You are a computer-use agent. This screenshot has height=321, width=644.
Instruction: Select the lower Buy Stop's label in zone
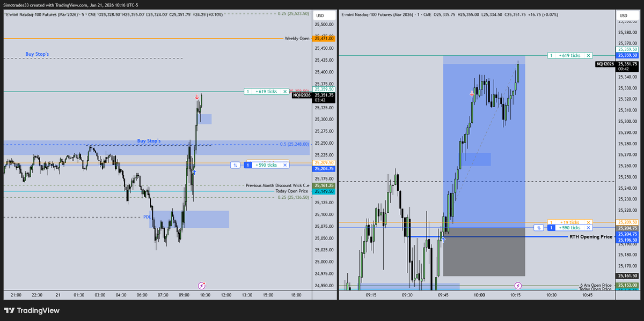tap(149, 141)
